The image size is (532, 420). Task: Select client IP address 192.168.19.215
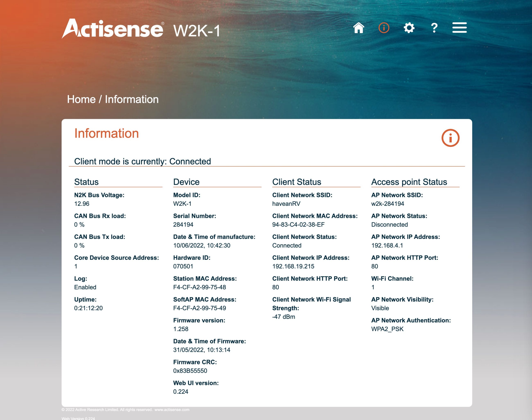click(293, 266)
